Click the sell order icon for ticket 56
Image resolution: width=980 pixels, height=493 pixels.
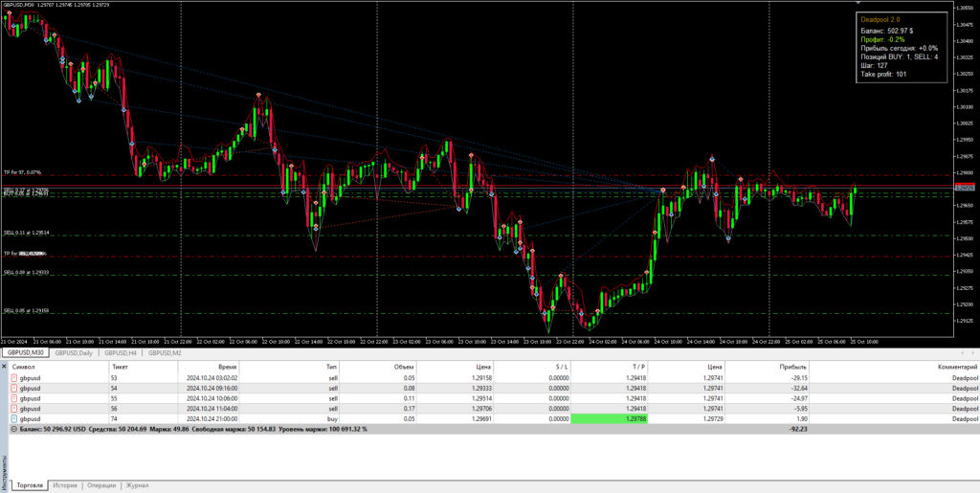tap(14, 408)
